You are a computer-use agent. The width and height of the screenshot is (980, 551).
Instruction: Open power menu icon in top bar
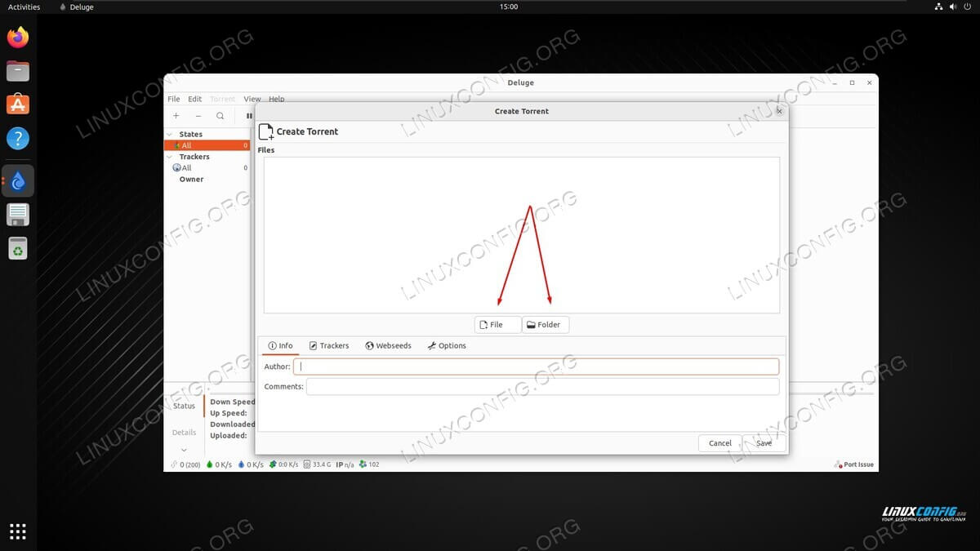click(968, 7)
